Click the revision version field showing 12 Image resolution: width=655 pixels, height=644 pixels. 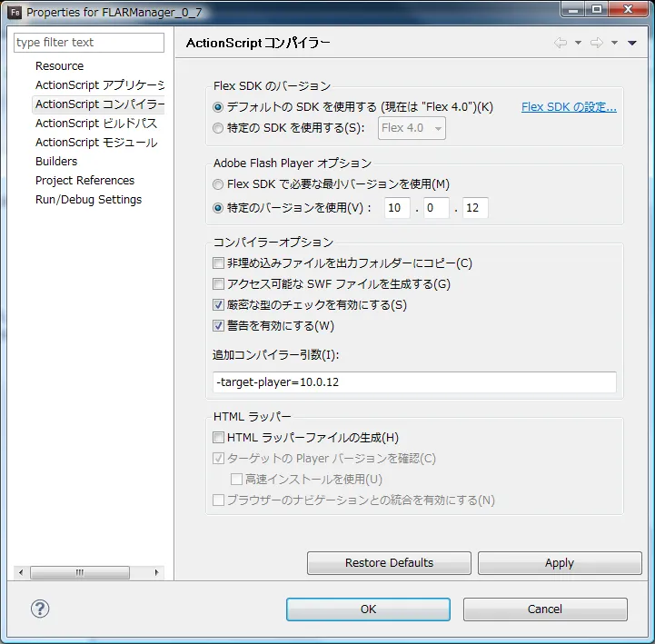click(475, 208)
